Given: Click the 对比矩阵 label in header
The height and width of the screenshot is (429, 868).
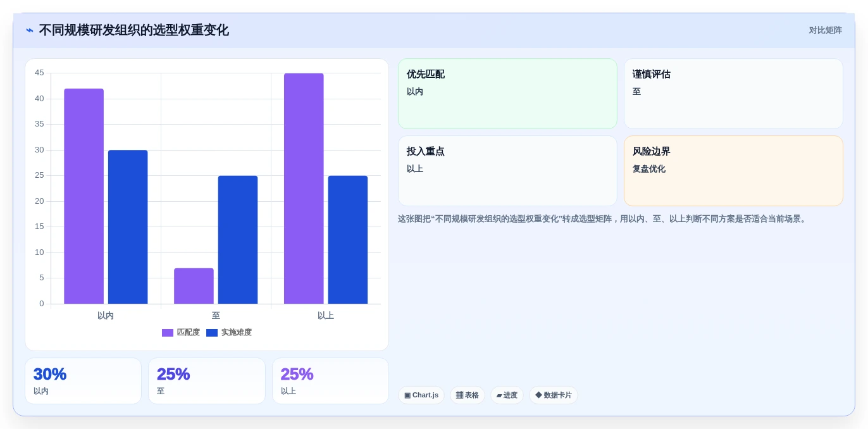Looking at the screenshot, I should (825, 30).
